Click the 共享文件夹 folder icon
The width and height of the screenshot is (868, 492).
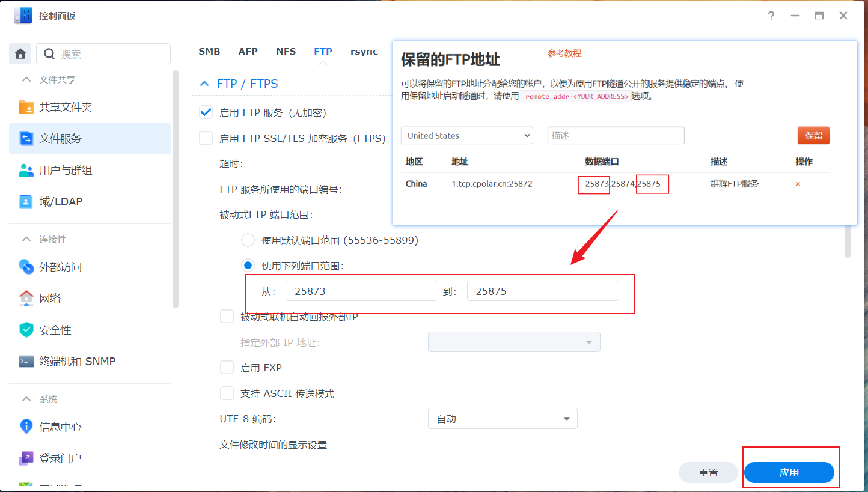pos(26,107)
